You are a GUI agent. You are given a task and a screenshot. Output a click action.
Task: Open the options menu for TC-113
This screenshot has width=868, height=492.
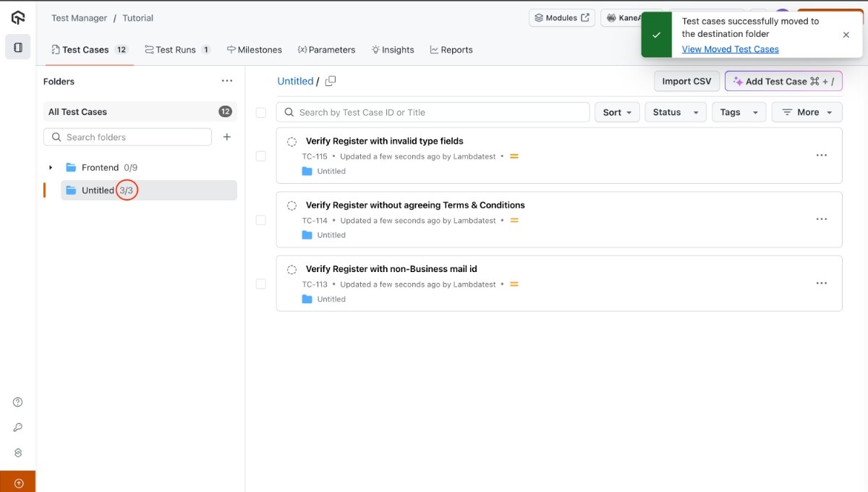(821, 284)
